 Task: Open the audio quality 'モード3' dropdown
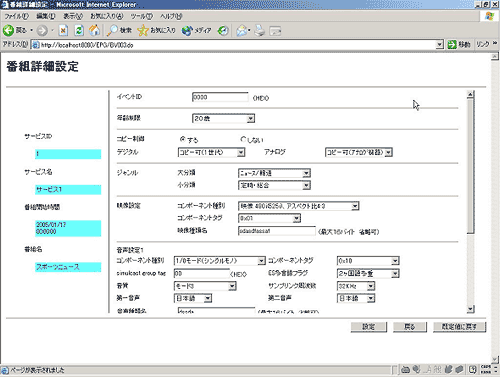coord(205,286)
